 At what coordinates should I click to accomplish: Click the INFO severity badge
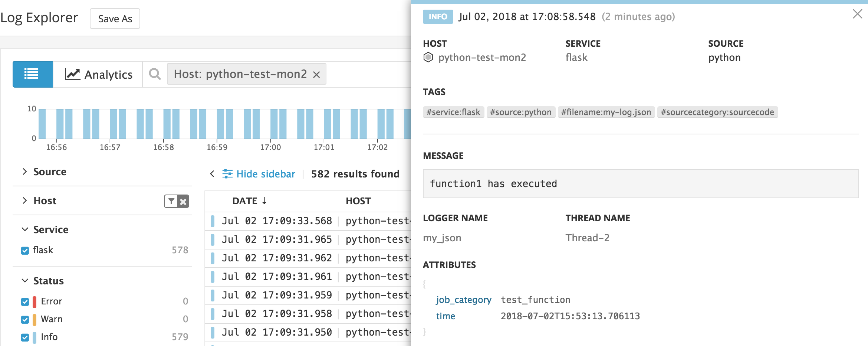pos(438,17)
